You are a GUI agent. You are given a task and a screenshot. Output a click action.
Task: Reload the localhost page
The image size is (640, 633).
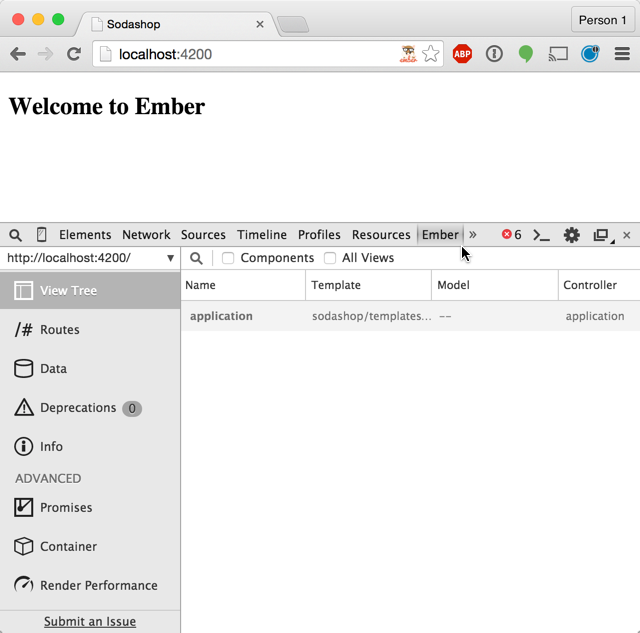click(x=74, y=54)
